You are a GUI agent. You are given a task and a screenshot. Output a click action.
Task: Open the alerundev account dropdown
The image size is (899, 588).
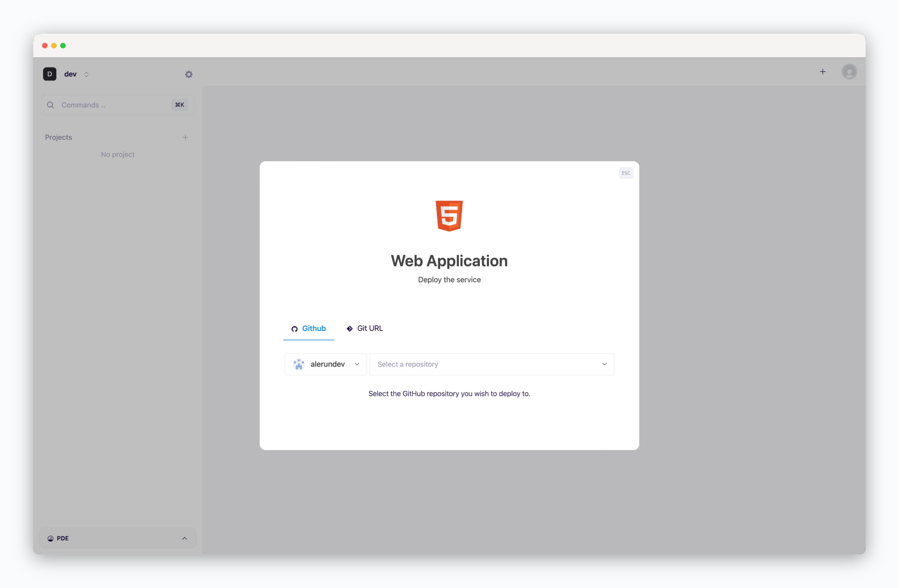[326, 364]
